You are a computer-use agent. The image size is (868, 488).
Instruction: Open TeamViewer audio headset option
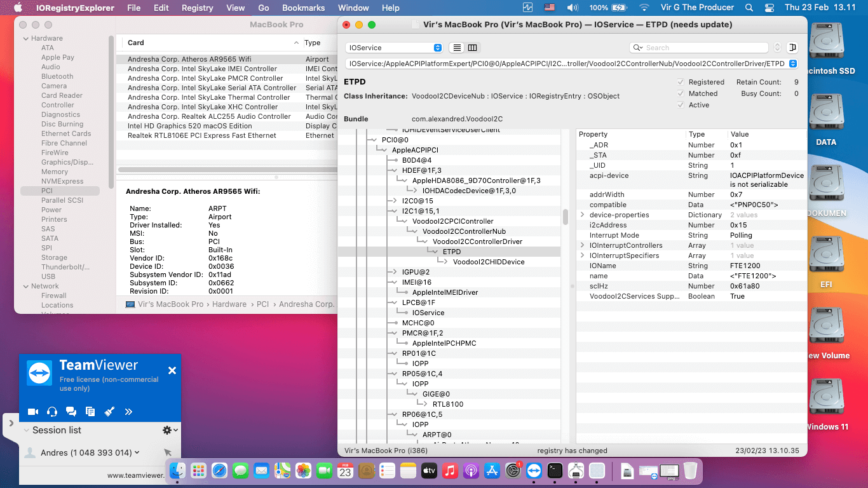52,412
